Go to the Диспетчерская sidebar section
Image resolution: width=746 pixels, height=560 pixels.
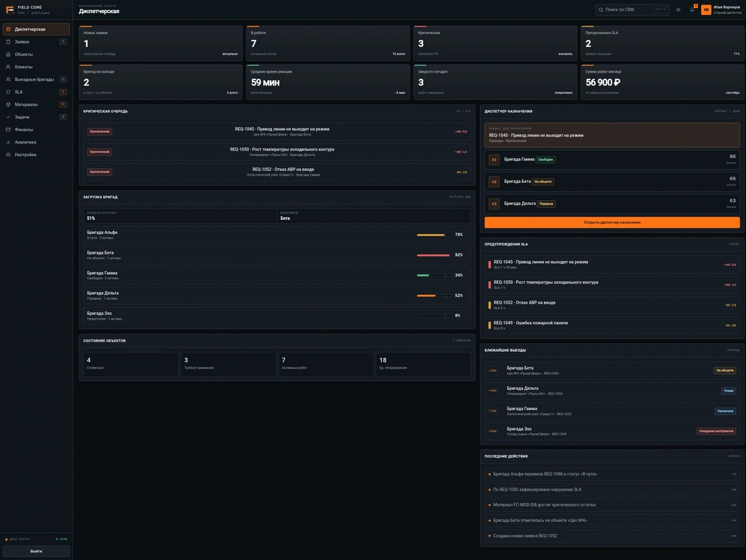point(36,29)
